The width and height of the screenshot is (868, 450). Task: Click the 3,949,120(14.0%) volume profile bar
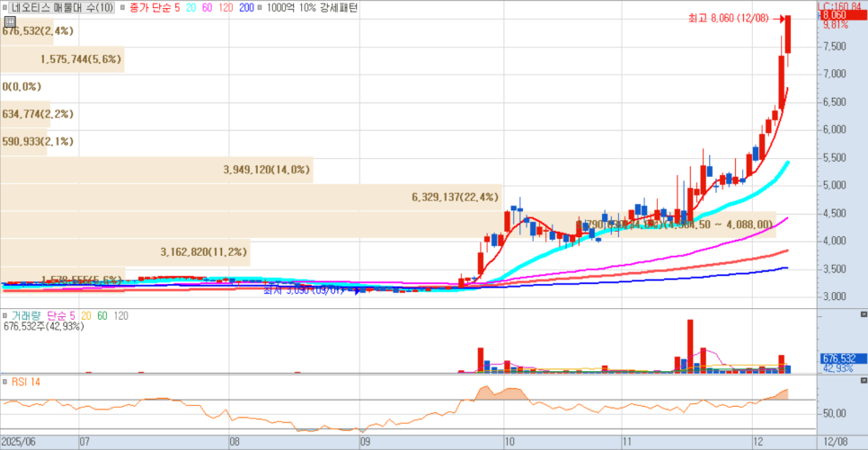coord(156,170)
